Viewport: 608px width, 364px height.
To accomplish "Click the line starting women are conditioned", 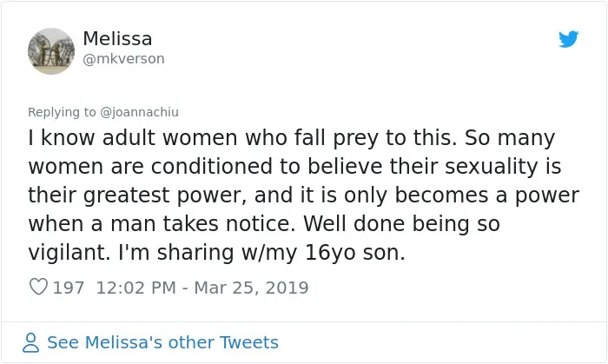I will (x=294, y=167).
